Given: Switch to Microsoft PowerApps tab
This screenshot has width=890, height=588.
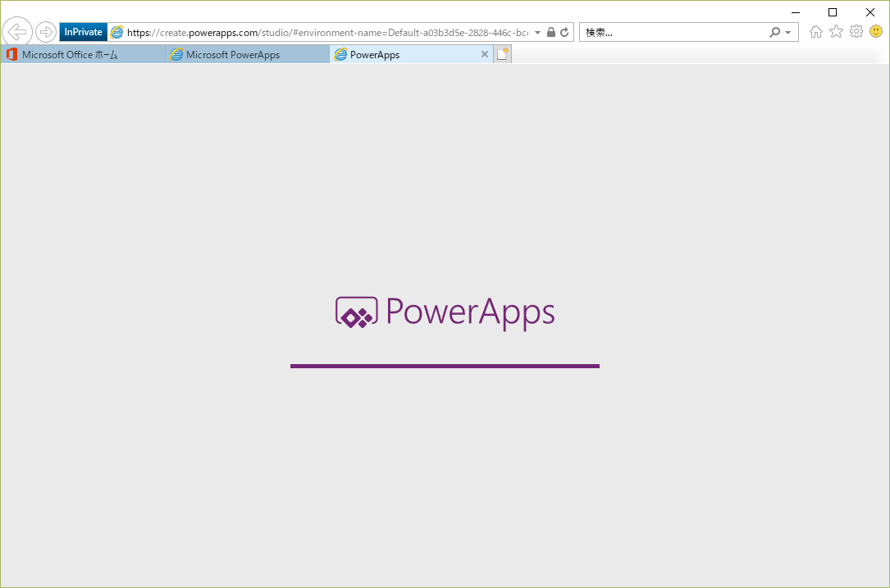Looking at the screenshot, I should coord(248,54).
